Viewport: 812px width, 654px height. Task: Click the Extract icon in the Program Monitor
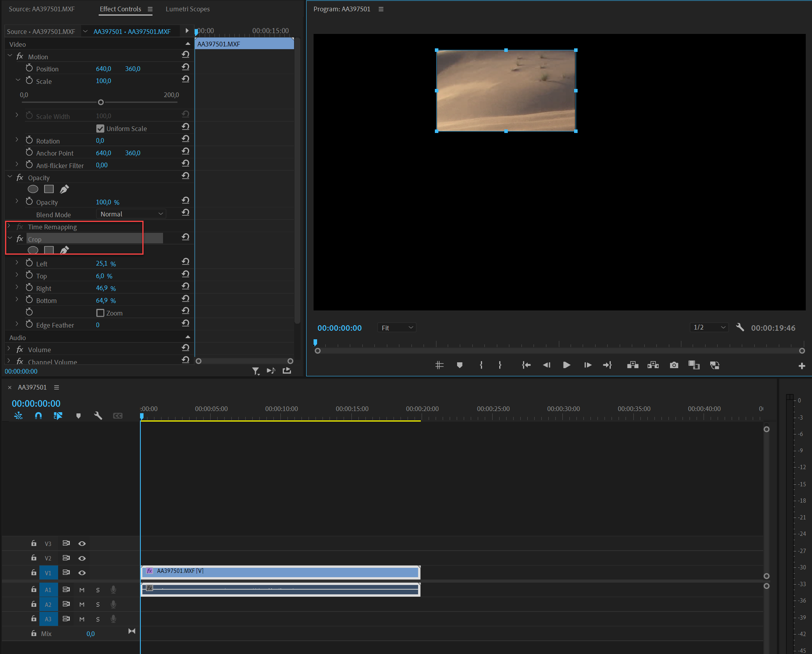pos(653,365)
